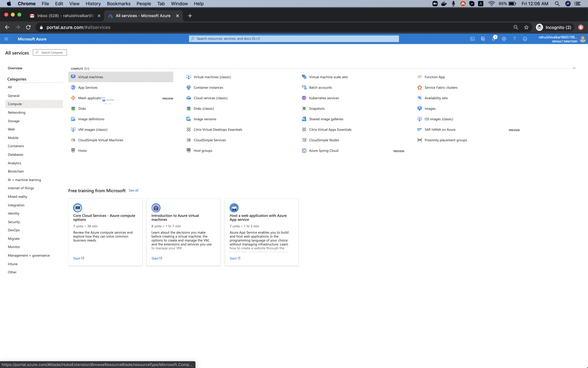Click the Function App lightning icon
The height and width of the screenshot is (368, 588).
(420, 77)
